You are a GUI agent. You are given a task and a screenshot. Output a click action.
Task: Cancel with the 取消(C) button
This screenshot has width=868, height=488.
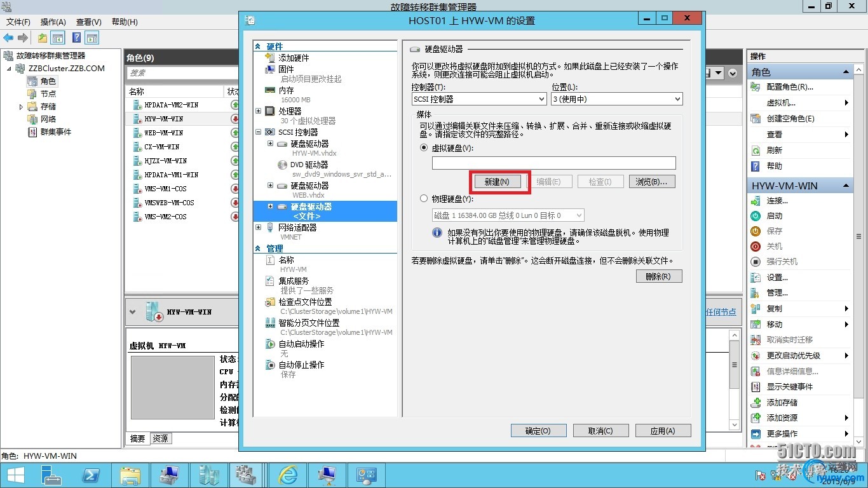coord(600,431)
